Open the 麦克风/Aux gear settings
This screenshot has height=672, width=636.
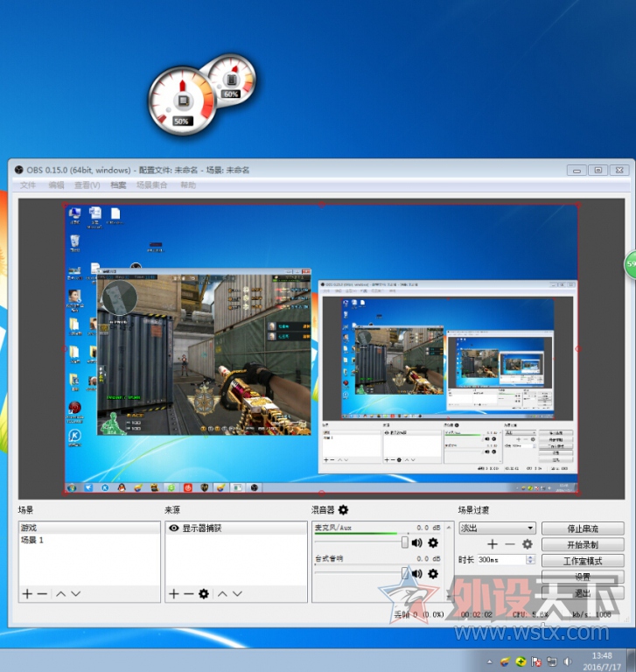click(433, 543)
